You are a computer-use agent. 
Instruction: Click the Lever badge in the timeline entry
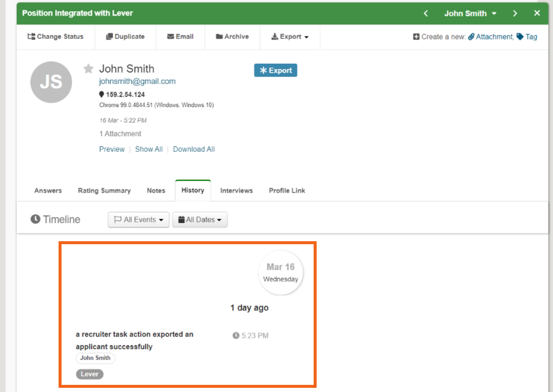tap(89, 374)
